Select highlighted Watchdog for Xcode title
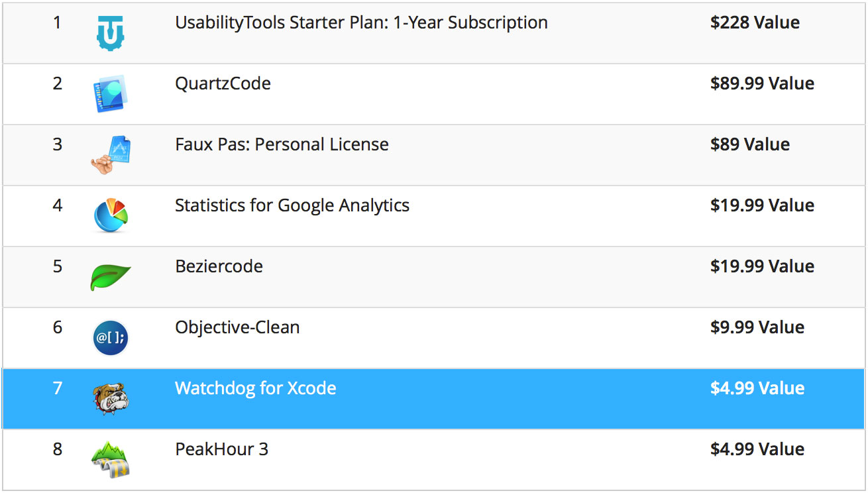 point(255,388)
